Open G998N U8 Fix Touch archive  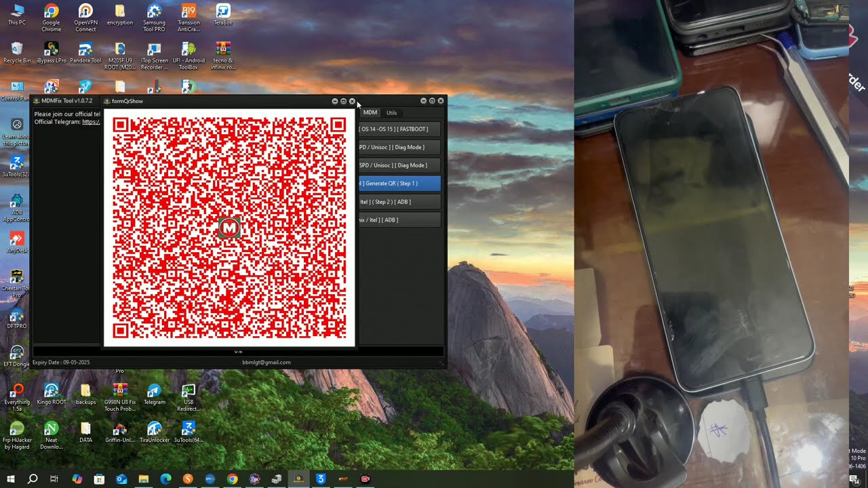tap(120, 398)
